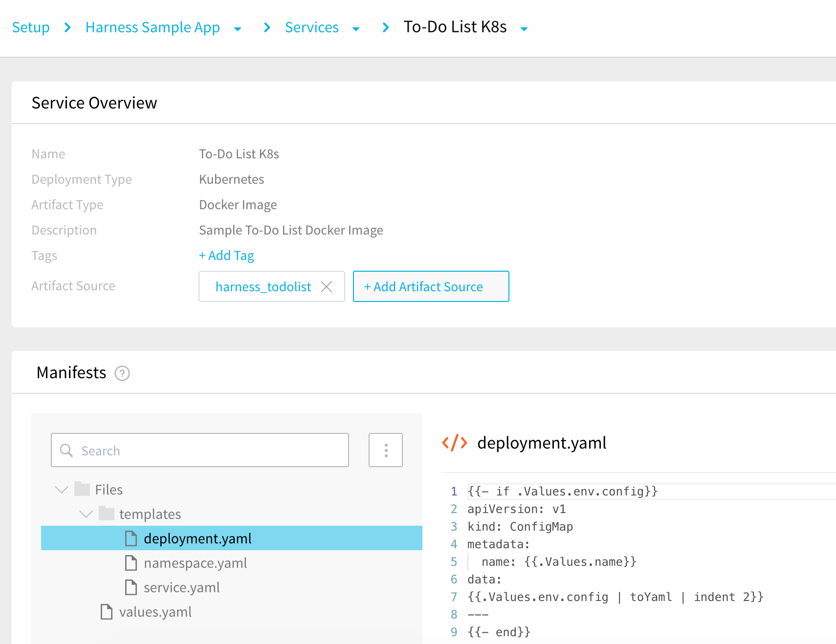Click the apiVersion: v1 code line
Image resolution: width=836 pixels, height=644 pixels.
(x=517, y=509)
